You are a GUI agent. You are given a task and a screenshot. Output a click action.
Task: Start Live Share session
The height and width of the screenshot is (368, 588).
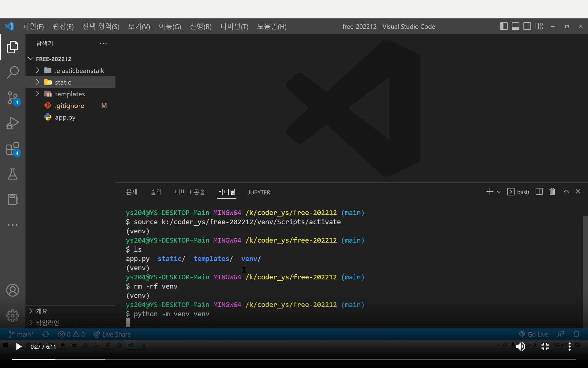tap(112, 334)
